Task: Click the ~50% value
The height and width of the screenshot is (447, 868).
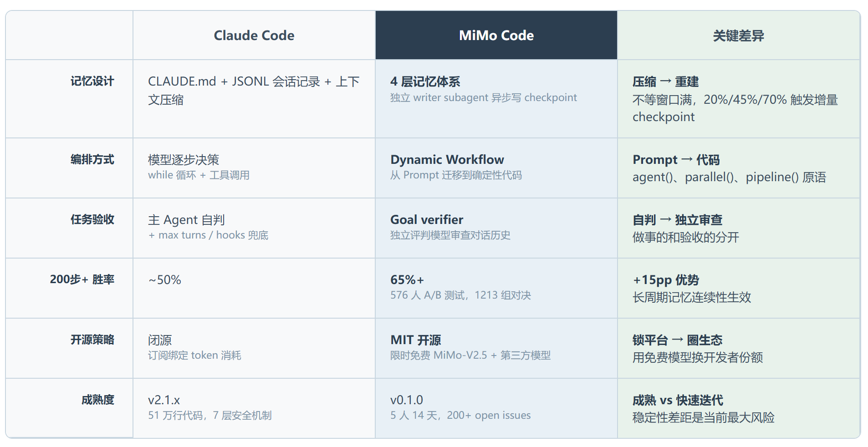Action: 164,279
